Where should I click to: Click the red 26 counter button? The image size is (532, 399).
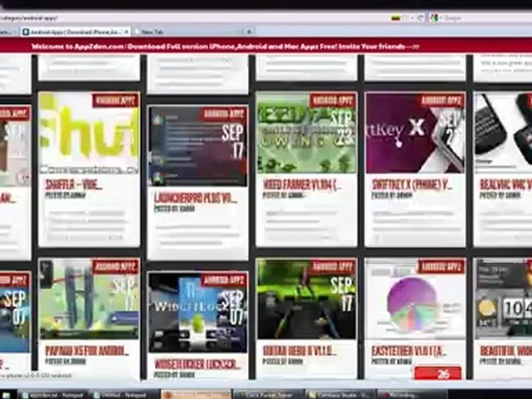click(x=438, y=373)
